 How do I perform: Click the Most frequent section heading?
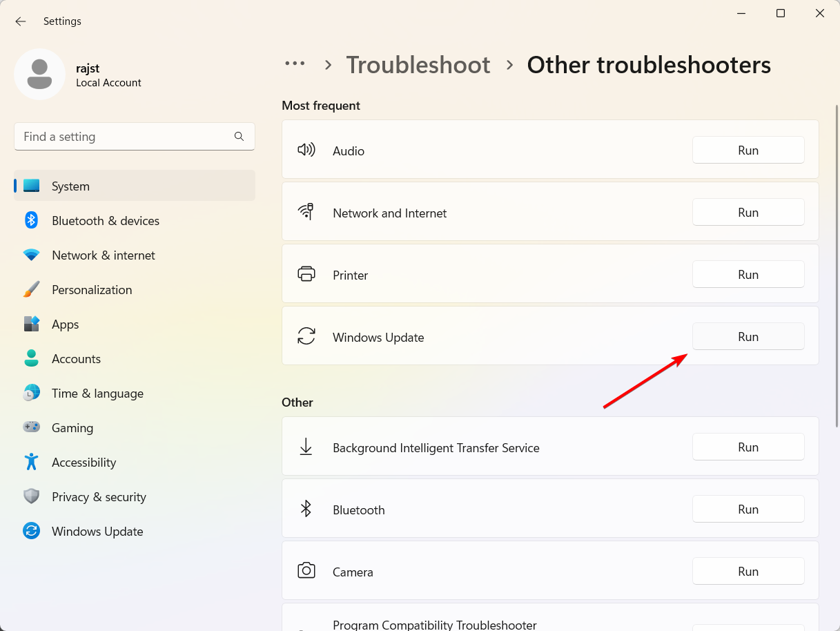click(x=321, y=106)
